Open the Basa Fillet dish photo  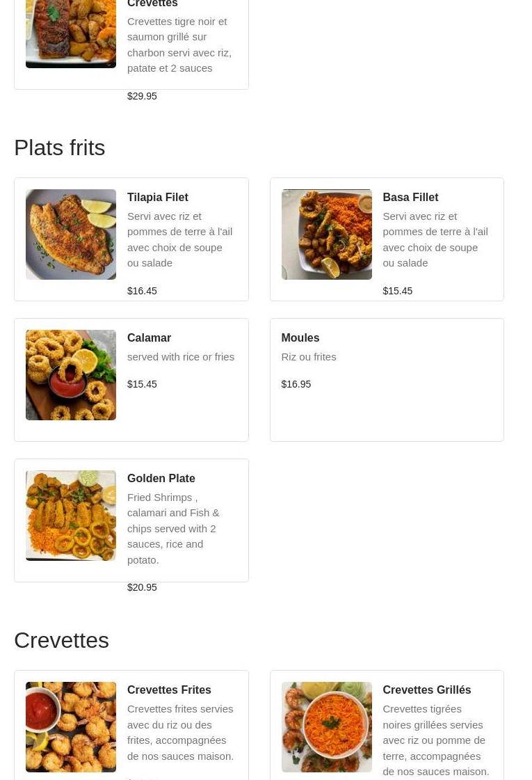pos(326,234)
